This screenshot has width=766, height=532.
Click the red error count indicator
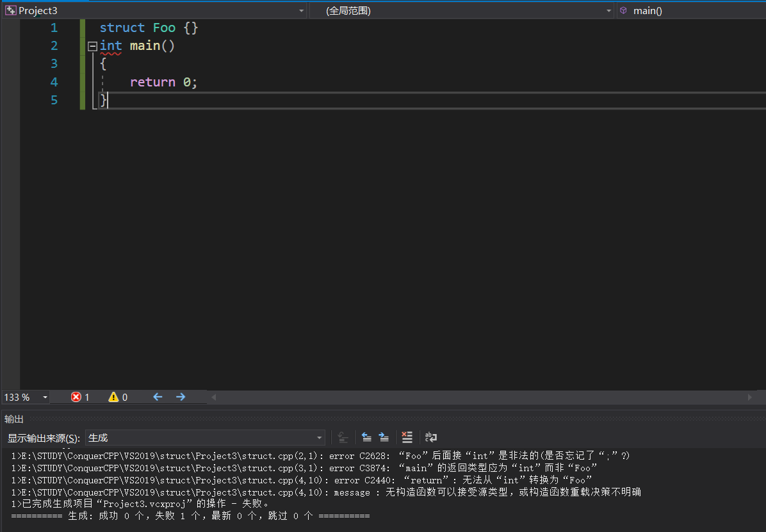pos(80,397)
